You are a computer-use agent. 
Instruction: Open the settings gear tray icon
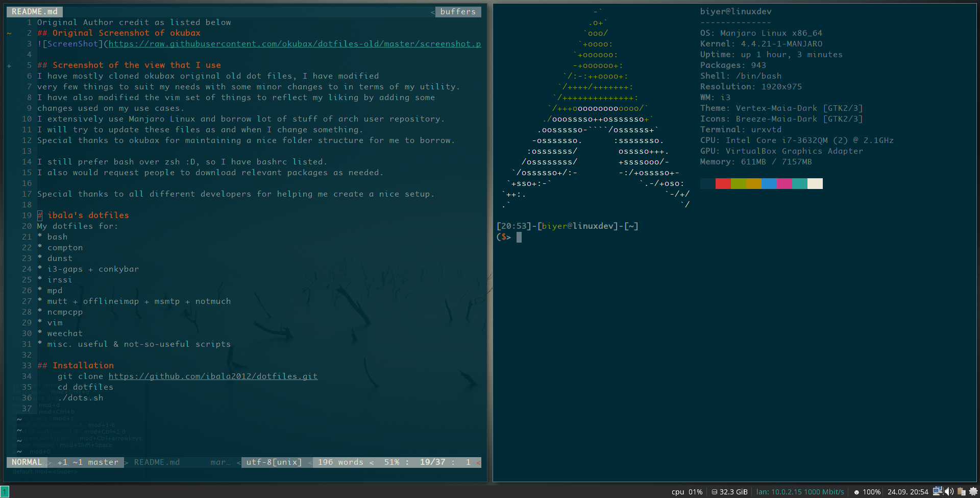(x=973, y=491)
